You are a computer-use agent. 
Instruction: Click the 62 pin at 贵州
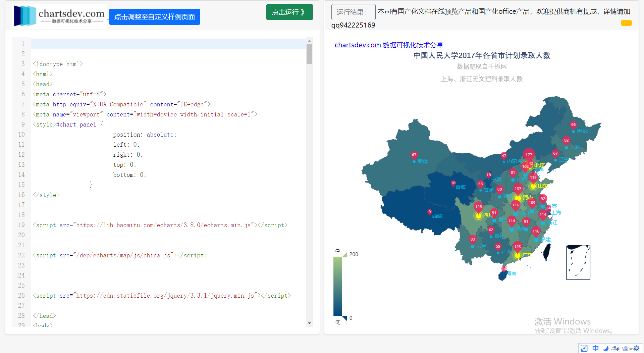tap(491, 231)
